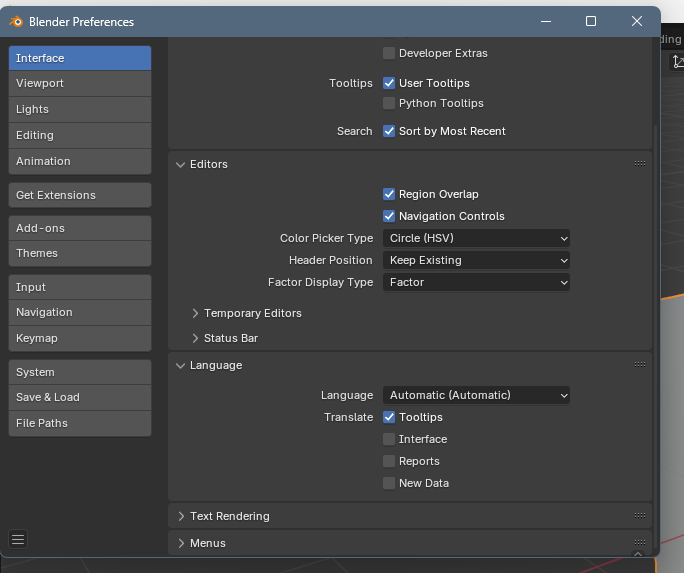Grab the Language panel drag handle

point(640,365)
